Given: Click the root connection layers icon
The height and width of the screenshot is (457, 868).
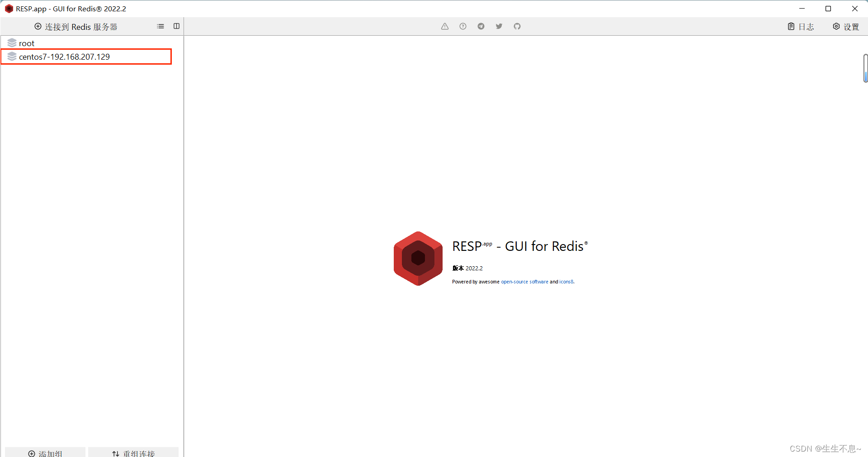Looking at the screenshot, I should (x=12, y=42).
